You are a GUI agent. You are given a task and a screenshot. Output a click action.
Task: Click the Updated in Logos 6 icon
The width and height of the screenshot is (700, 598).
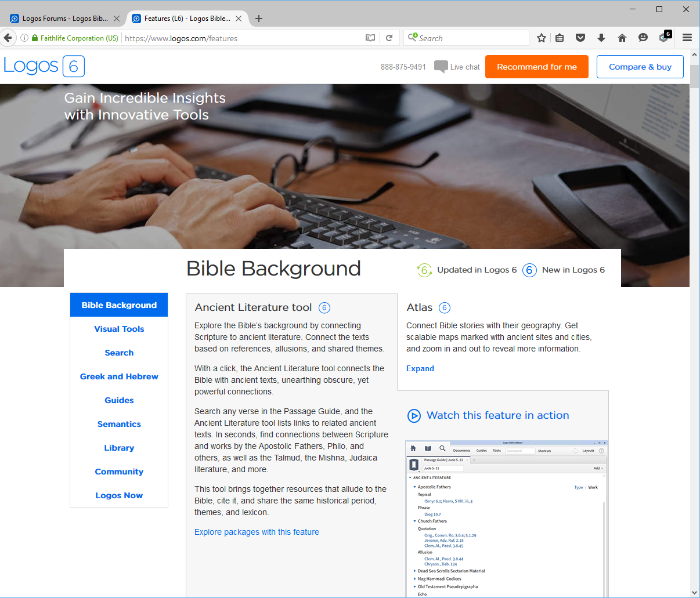424,270
